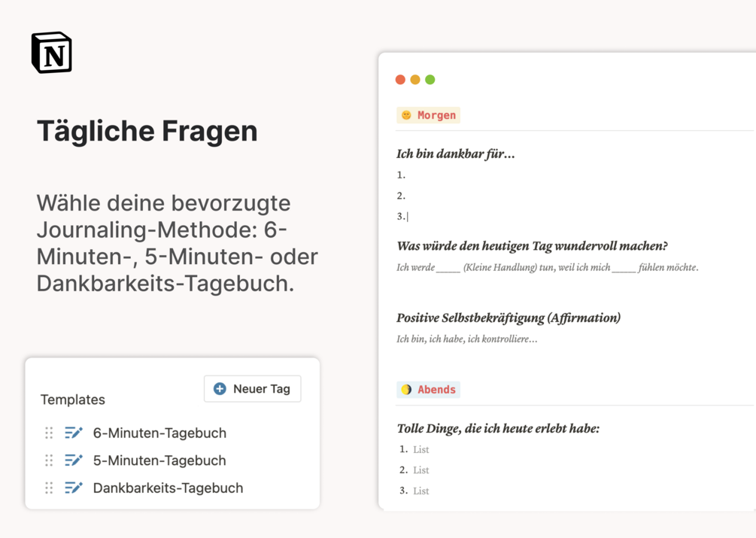Image resolution: width=756 pixels, height=538 pixels.
Task: Click the affirmation placeholder text line
Action: [467, 339]
